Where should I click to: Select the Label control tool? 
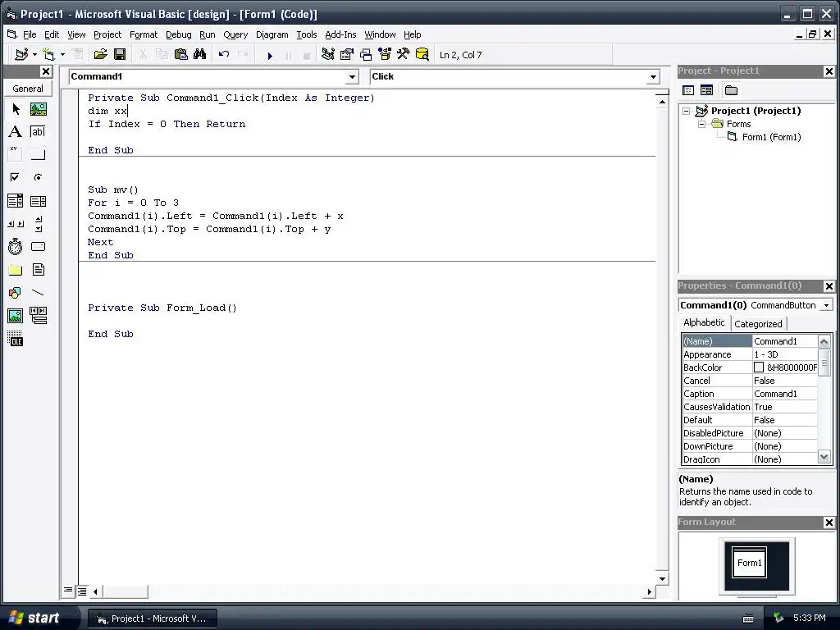16,132
